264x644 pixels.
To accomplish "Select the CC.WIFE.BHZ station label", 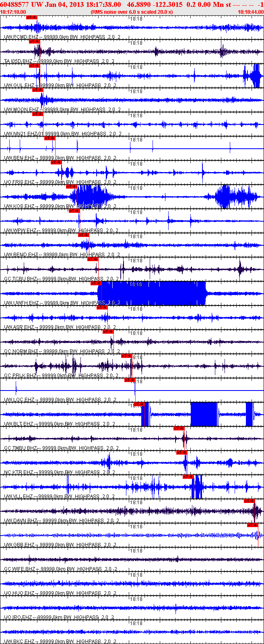I will pyautogui.click(x=61, y=569).
